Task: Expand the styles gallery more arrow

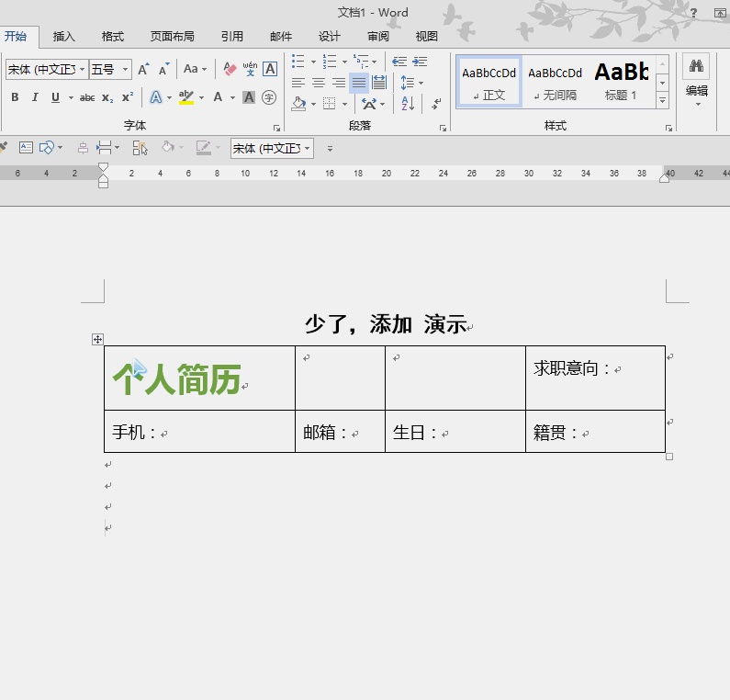Action: coord(662,101)
